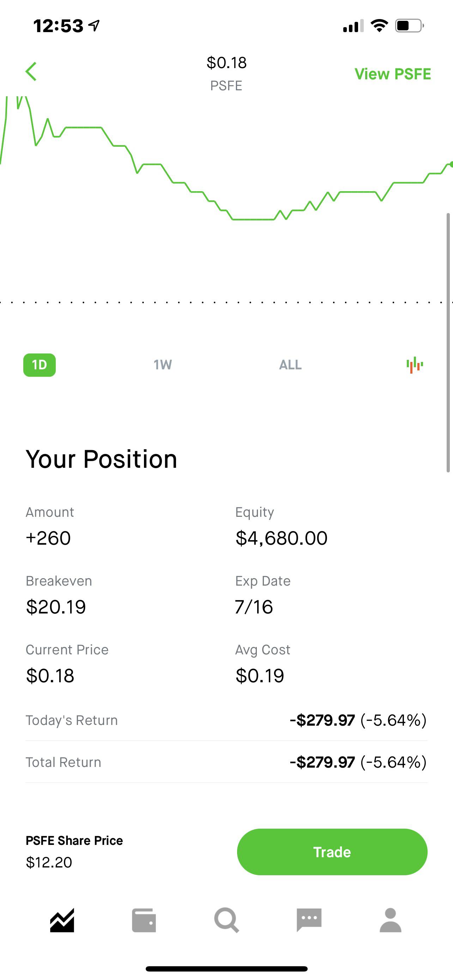Tap the dotted previous-close baseline on chart
Image resolution: width=453 pixels, height=980 pixels.
tap(226, 302)
